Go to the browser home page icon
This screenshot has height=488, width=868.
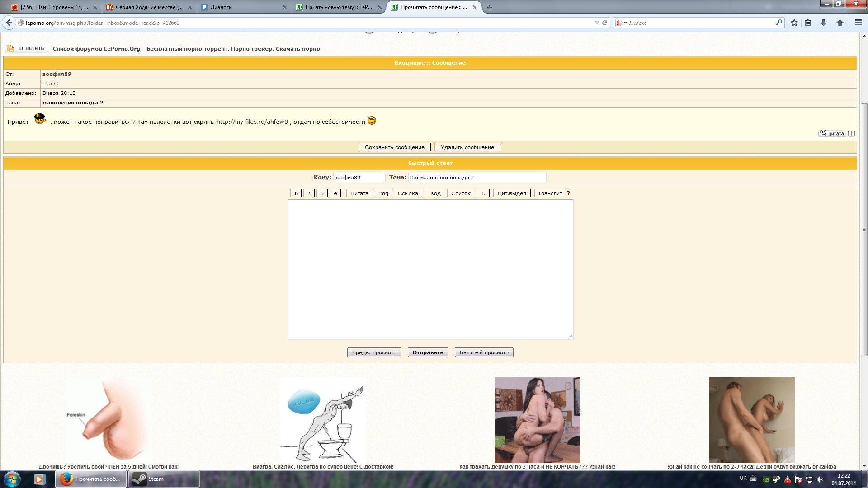(x=840, y=23)
